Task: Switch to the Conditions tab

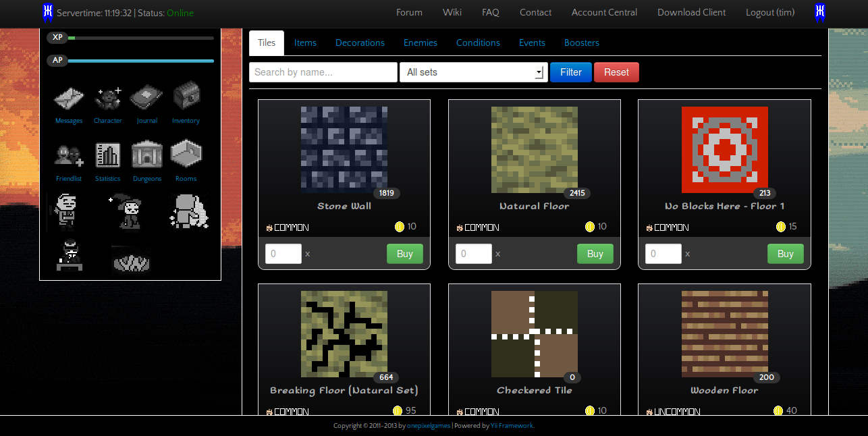Action: [478, 43]
